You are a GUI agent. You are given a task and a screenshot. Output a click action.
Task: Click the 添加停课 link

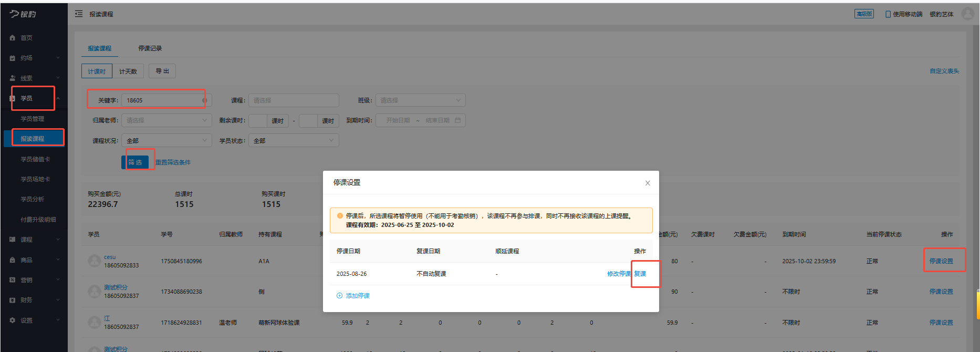coord(358,296)
